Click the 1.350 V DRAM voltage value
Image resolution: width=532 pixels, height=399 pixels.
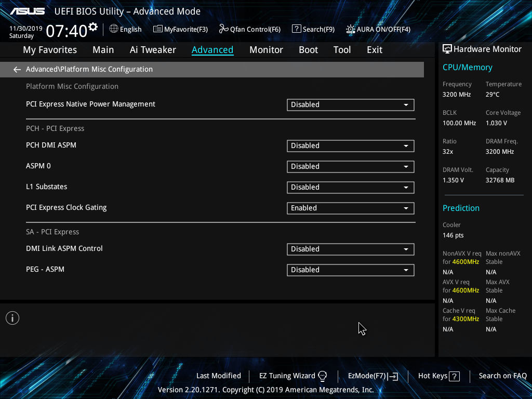point(453,180)
